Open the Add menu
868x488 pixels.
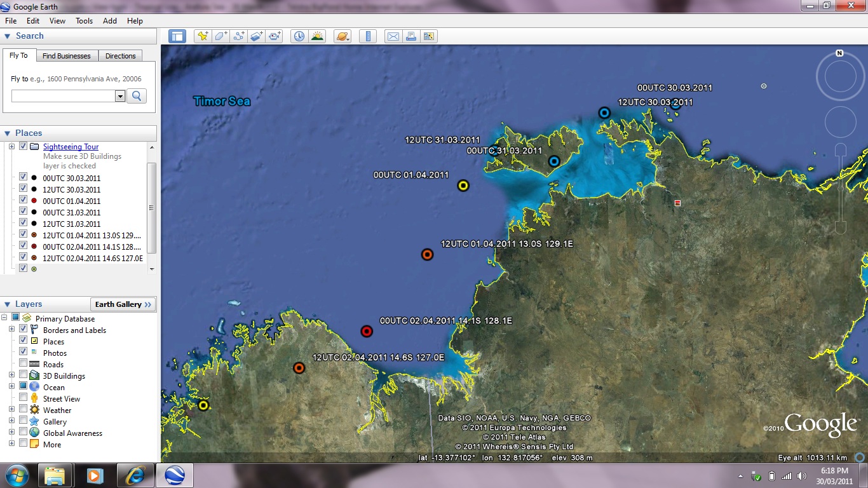pos(110,21)
